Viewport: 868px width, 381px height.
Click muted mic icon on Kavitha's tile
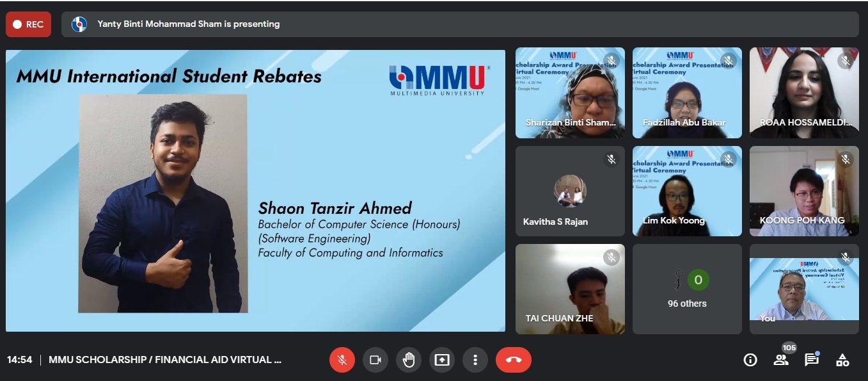click(612, 159)
